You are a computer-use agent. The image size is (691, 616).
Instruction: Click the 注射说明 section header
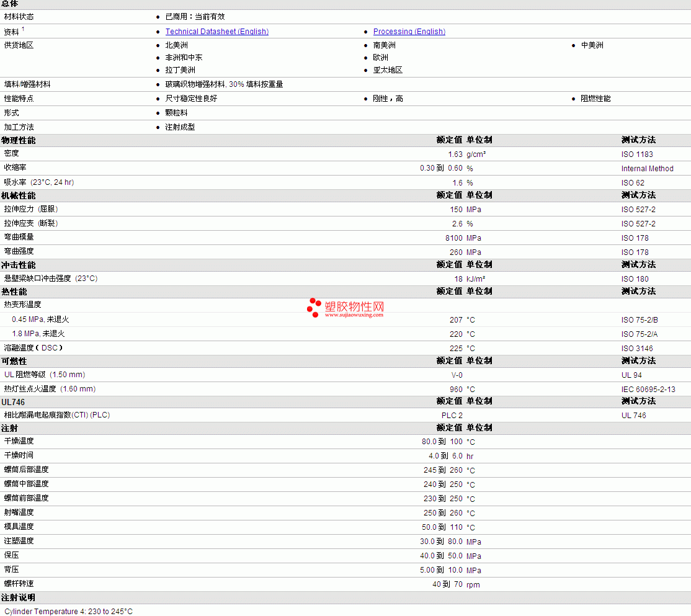point(18,598)
